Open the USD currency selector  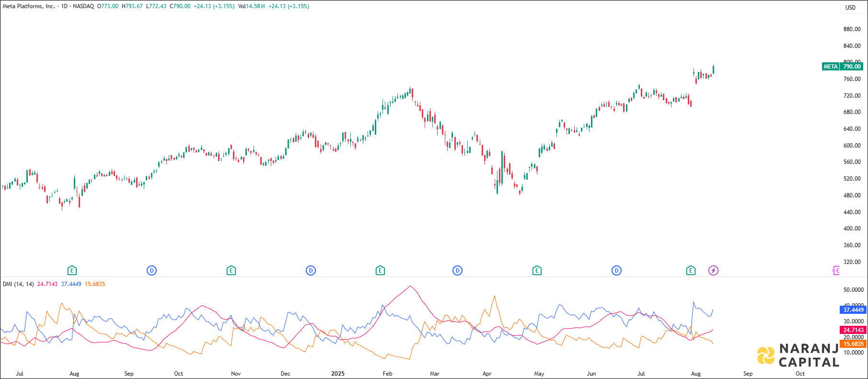(x=850, y=8)
